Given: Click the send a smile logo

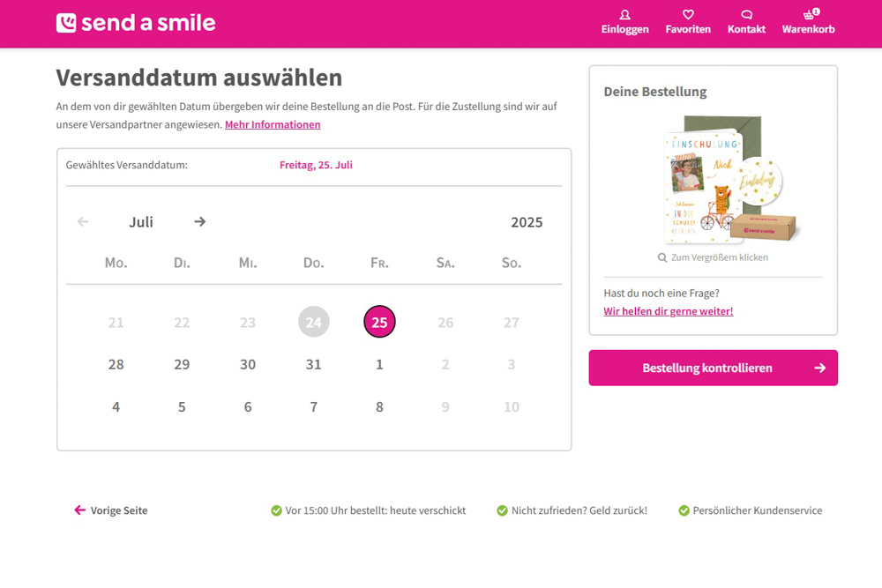Looking at the screenshot, I should pos(136,23).
